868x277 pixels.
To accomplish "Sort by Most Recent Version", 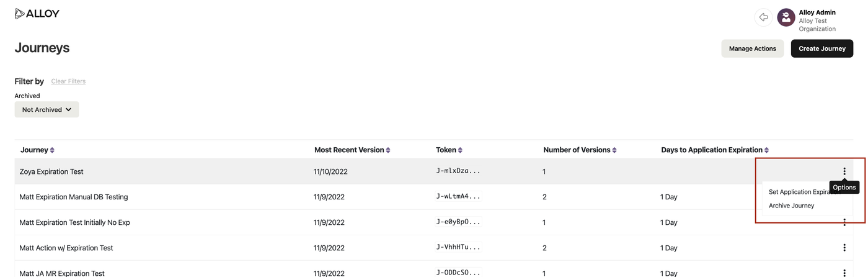I will pos(388,150).
